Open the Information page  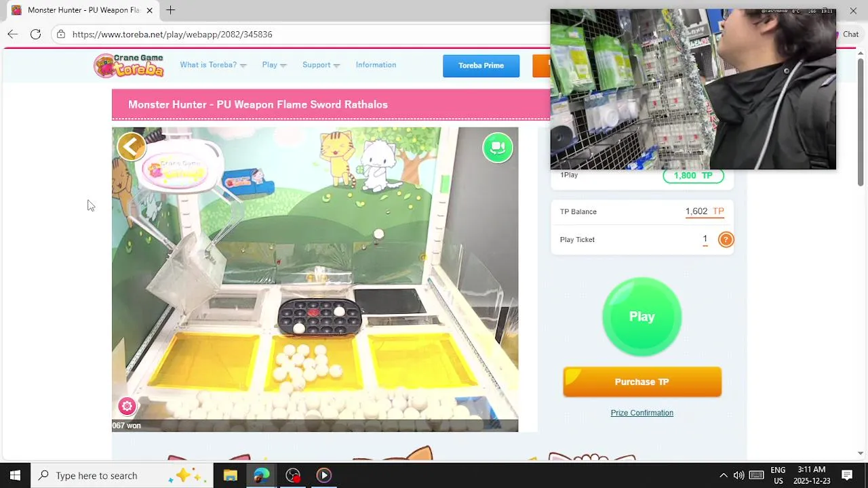click(376, 65)
